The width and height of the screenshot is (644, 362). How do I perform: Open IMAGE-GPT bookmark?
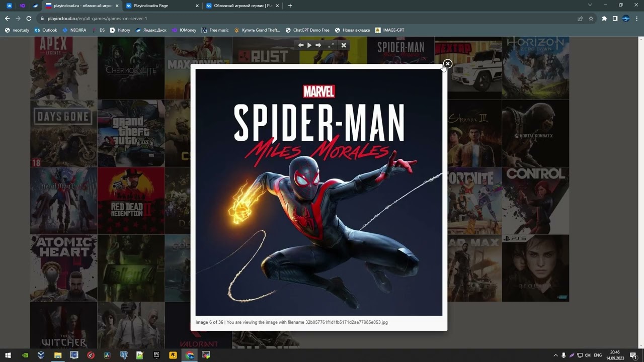coord(390,30)
